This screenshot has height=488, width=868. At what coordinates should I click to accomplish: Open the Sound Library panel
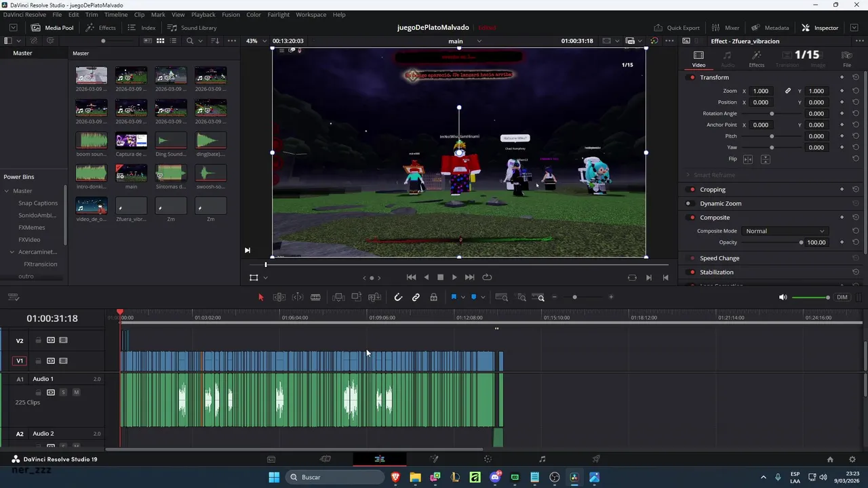[192, 28]
